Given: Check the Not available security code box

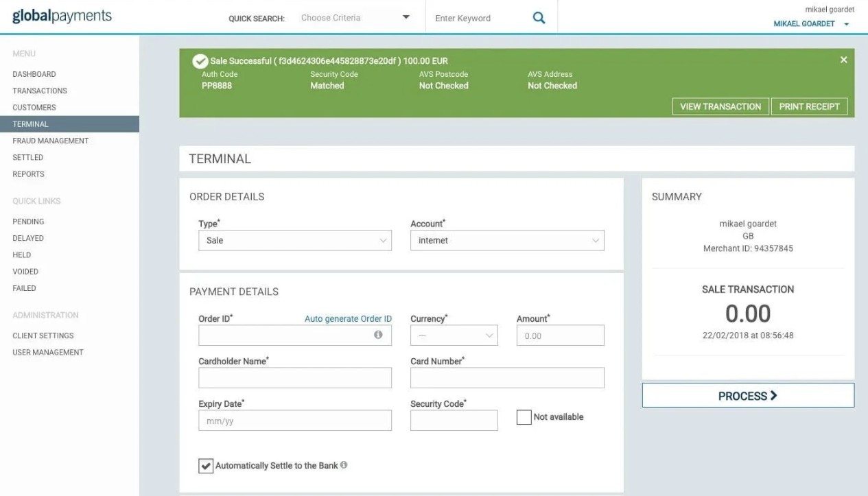Looking at the screenshot, I should coord(524,417).
